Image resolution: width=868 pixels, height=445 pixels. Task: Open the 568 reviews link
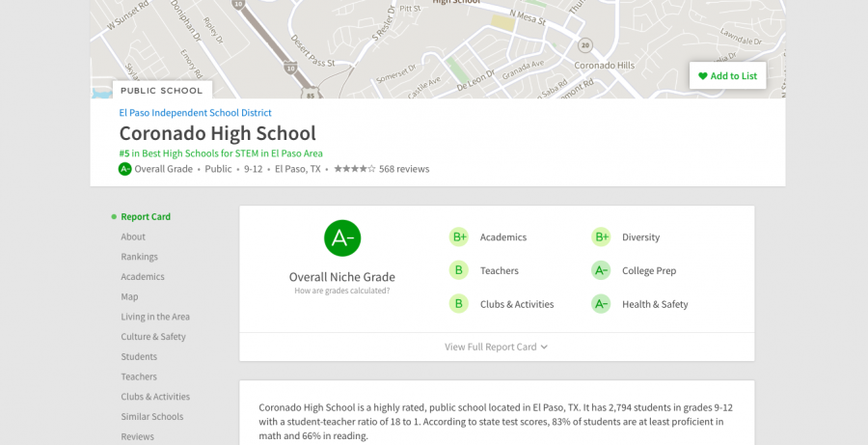[x=403, y=169]
